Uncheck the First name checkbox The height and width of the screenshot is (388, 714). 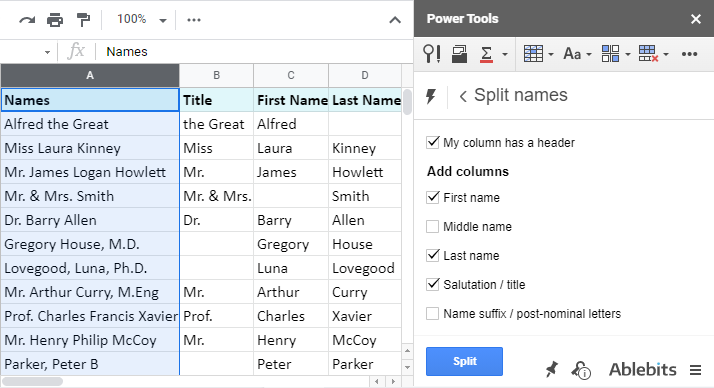click(433, 198)
